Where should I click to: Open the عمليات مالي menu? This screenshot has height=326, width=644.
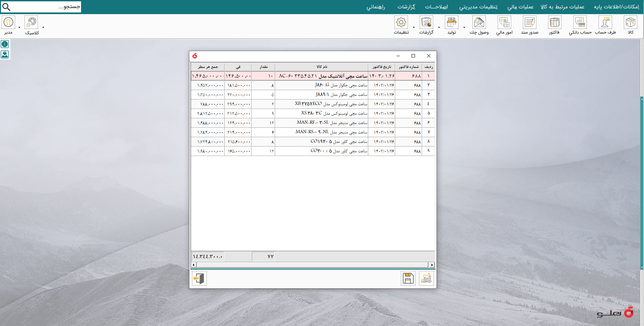point(520,7)
